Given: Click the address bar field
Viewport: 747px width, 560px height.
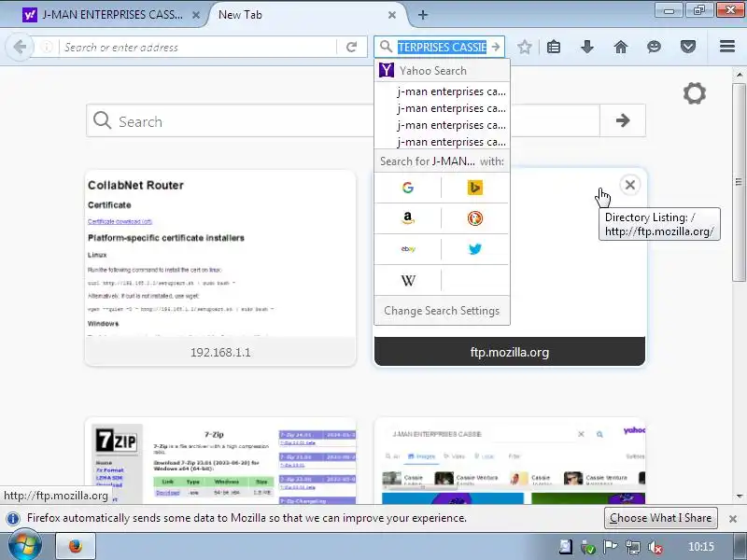Looking at the screenshot, I should point(197,47).
